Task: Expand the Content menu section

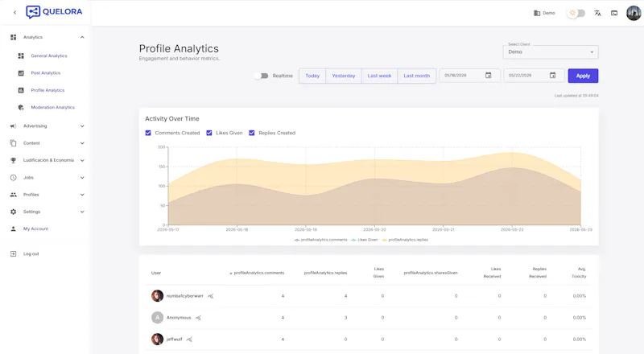Action: click(82, 143)
